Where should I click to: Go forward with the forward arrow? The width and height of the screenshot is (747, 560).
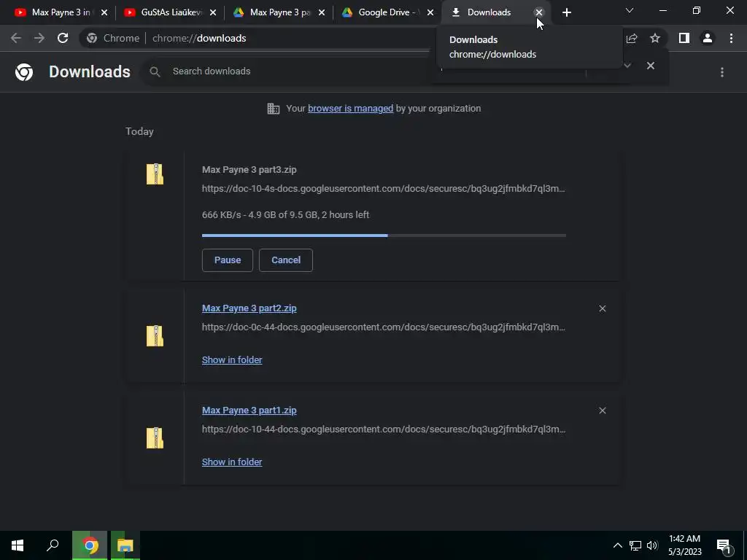tap(39, 38)
